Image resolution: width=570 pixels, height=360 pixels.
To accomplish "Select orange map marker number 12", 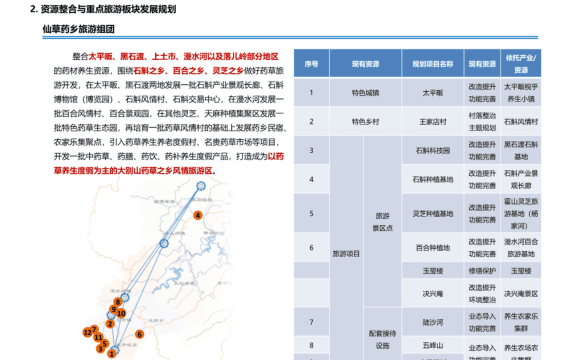I will 87,332.
